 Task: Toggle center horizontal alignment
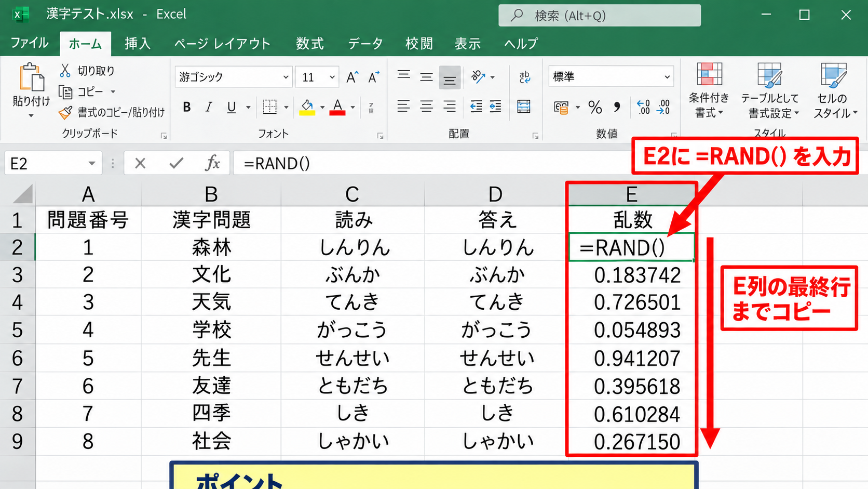point(427,107)
